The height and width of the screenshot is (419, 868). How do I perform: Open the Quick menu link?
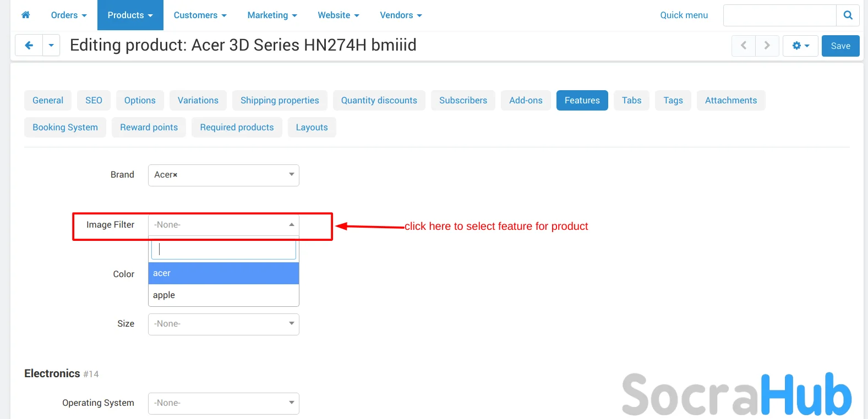(x=684, y=15)
